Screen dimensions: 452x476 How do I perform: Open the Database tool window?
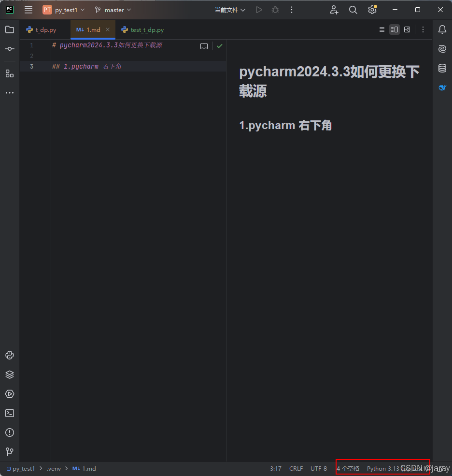[x=442, y=68]
